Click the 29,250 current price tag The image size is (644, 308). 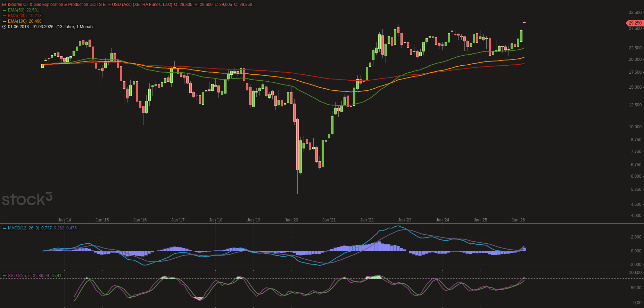click(x=635, y=23)
